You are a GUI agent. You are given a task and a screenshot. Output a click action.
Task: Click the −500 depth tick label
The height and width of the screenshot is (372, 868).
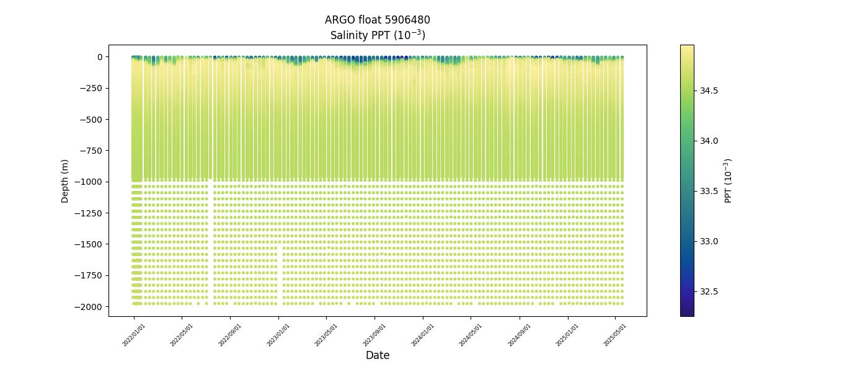point(91,120)
